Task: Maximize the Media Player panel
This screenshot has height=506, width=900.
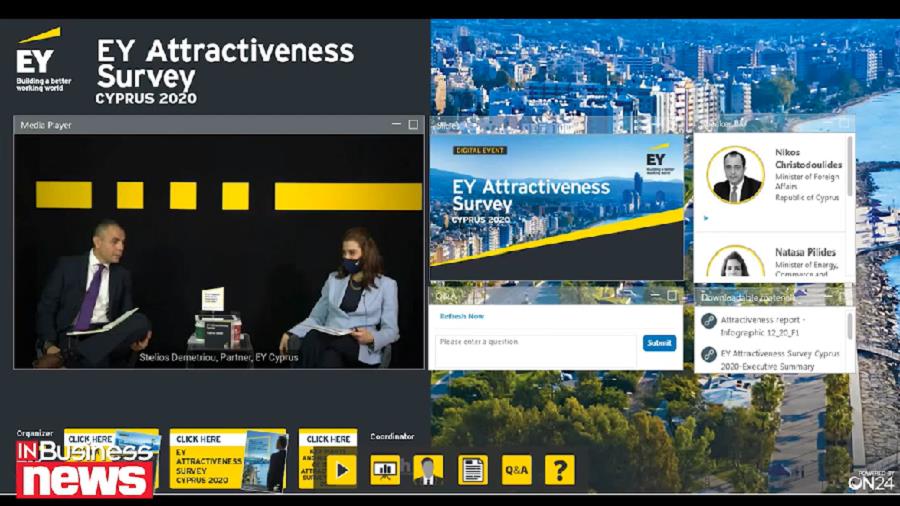Action: pyautogui.click(x=413, y=125)
